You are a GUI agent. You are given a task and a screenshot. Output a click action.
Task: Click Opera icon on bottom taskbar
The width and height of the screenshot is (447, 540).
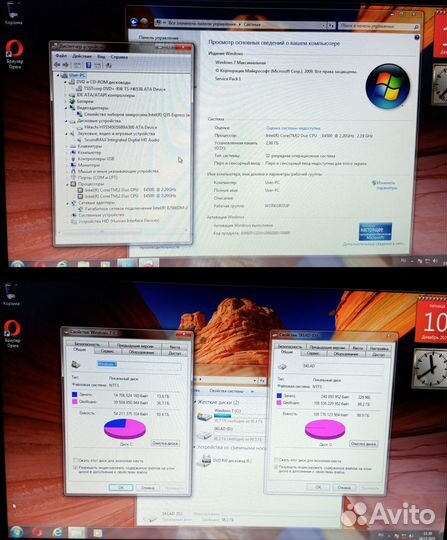tap(38, 532)
